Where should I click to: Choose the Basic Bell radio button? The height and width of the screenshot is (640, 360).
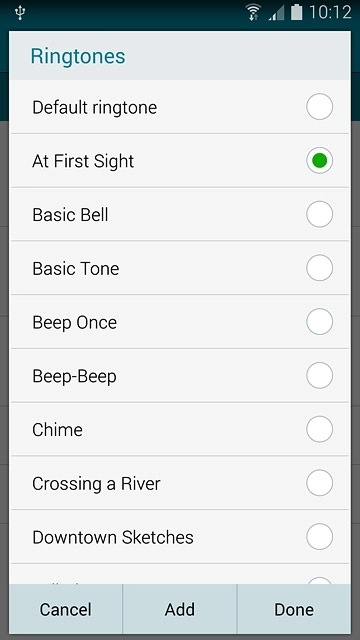pyautogui.click(x=319, y=214)
